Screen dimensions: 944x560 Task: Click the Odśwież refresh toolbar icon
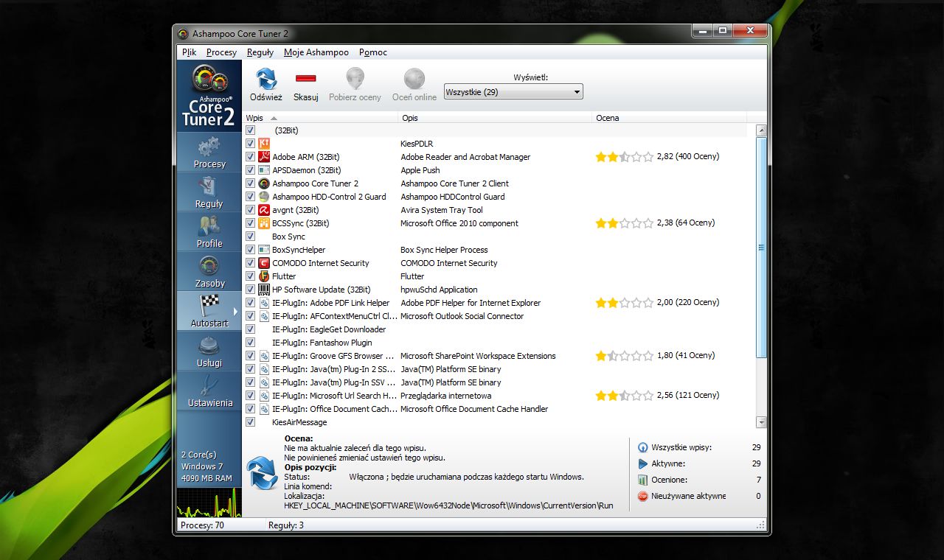point(266,79)
